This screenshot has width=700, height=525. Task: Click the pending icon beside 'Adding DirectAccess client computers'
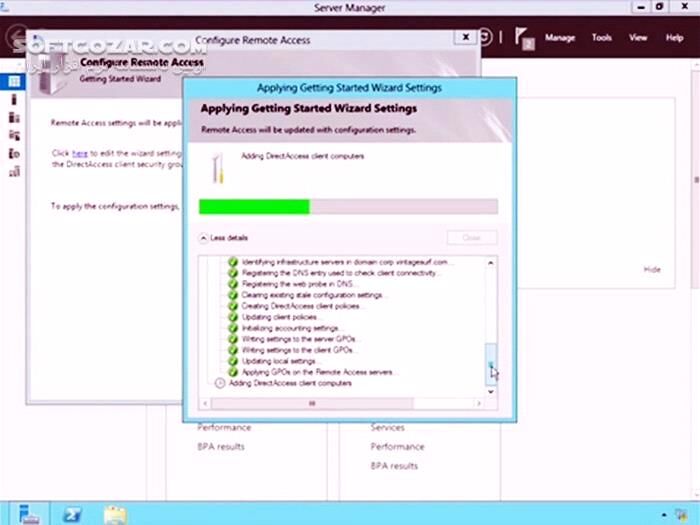pos(221,383)
